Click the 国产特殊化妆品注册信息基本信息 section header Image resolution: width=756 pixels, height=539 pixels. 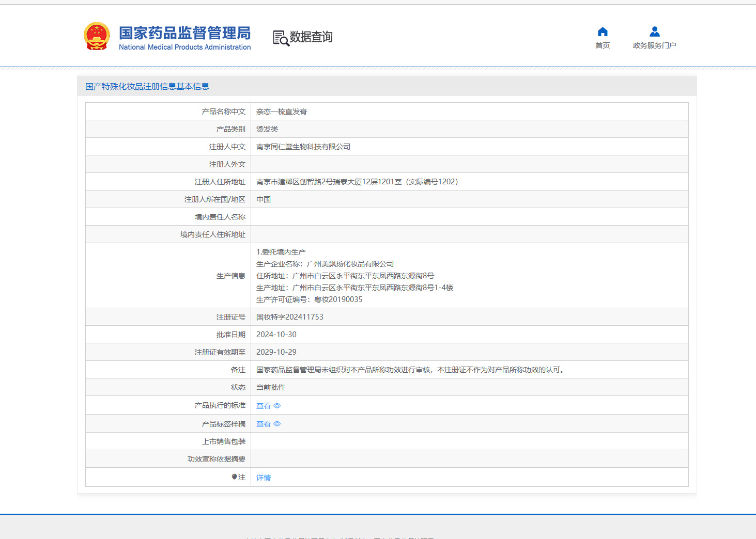[x=147, y=86]
